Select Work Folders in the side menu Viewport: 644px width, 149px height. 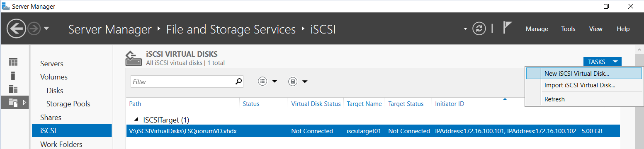coord(61,144)
